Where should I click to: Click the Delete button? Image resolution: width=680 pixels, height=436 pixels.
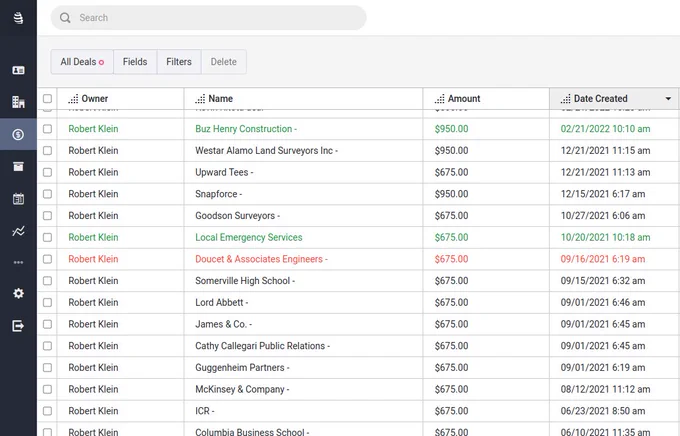click(224, 62)
